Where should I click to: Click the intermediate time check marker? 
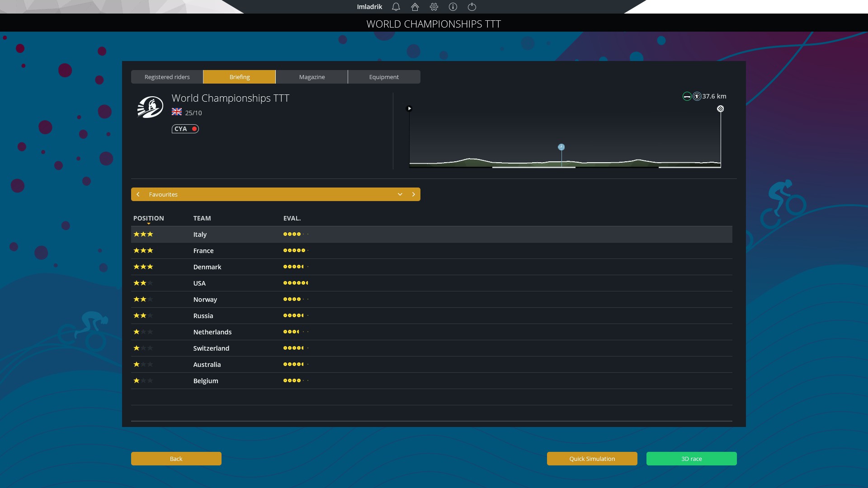[561, 147]
